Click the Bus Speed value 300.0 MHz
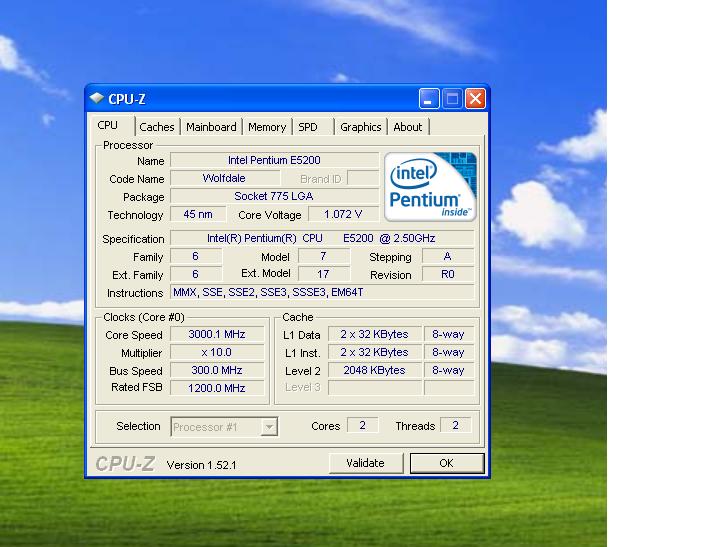The image size is (720, 547). 217,370
